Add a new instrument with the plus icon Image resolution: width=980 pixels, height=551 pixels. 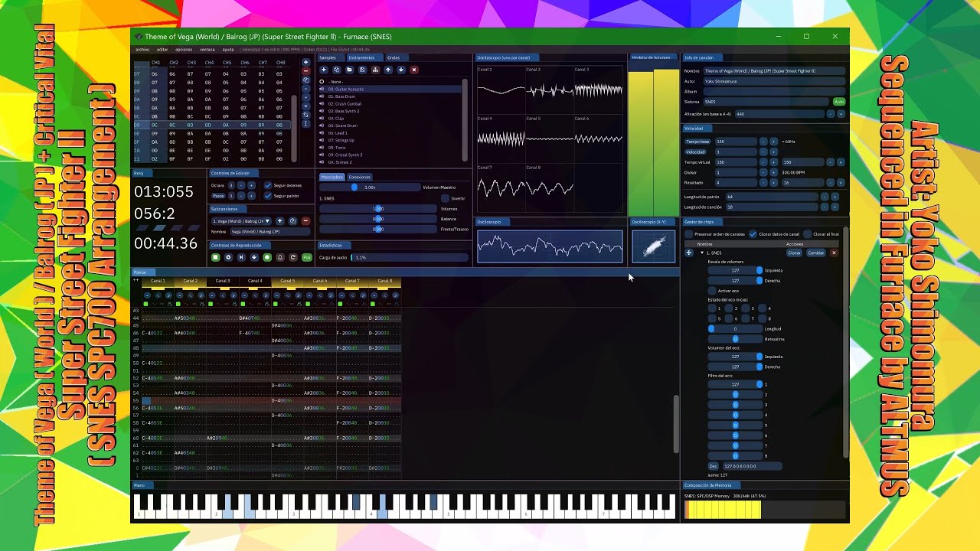pyautogui.click(x=324, y=70)
